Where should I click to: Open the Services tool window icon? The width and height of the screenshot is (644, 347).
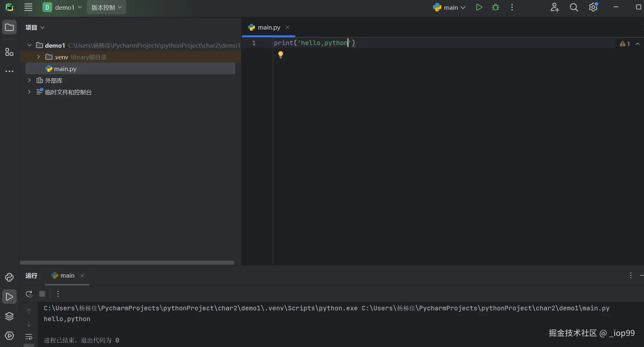[x=9, y=336]
